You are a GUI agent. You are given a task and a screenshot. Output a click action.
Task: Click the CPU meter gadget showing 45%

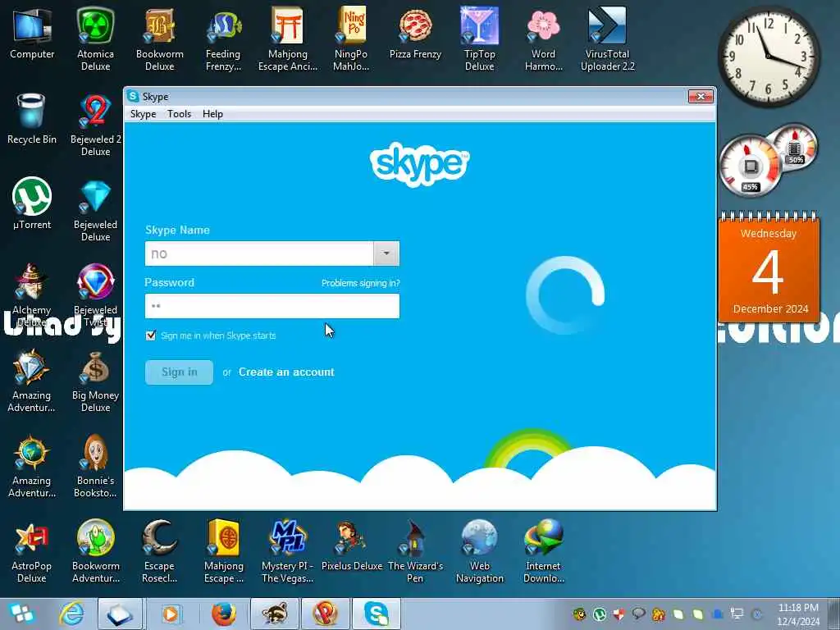point(750,167)
